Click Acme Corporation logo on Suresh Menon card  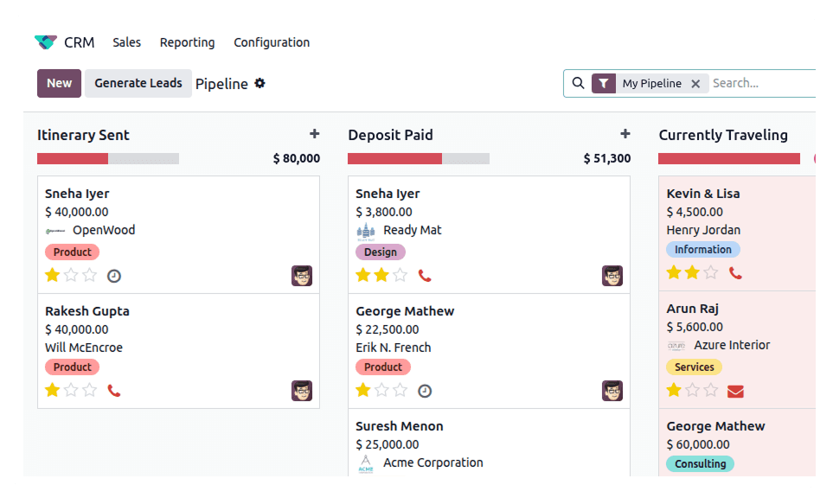tap(366, 463)
